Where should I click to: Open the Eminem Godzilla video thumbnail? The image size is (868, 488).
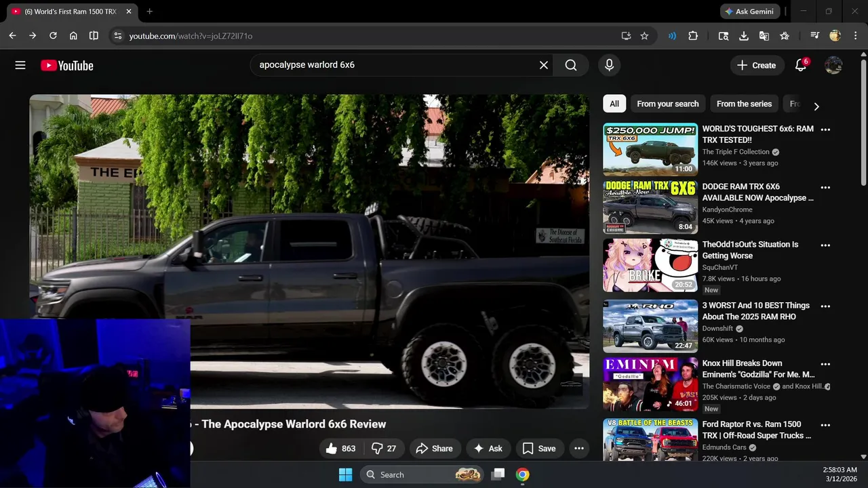[x=650, y=384]
